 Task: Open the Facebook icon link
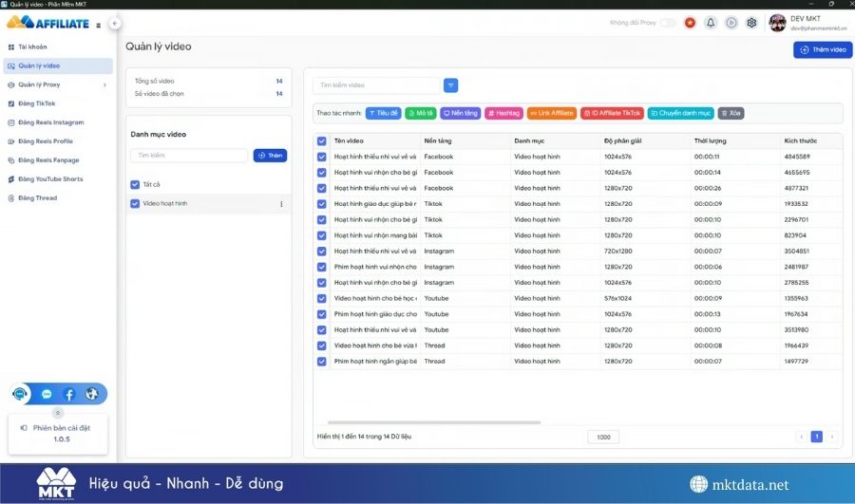coord(69,394)
